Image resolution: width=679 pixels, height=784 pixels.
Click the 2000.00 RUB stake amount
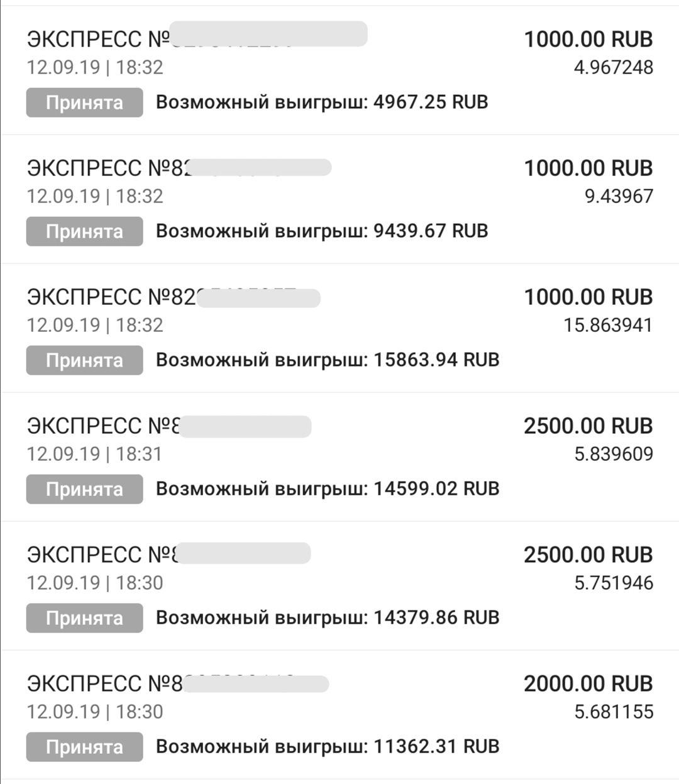click(x=588, y=684)
